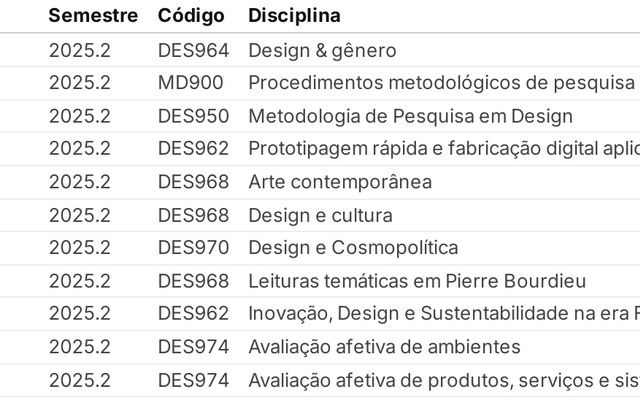This screenshot has width=640, height=400.
Task: Select the Design e Cosmopolítica row
Action: click(x=320, y=248)
